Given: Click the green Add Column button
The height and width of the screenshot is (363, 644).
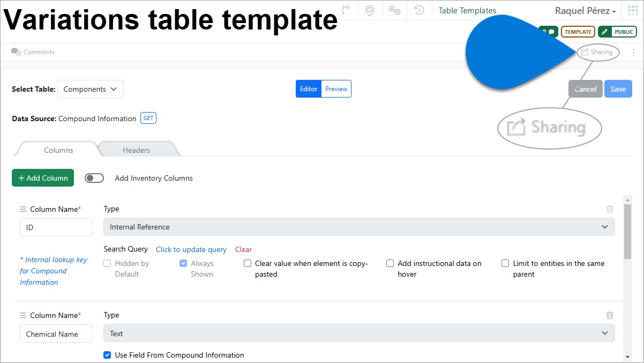Looking at the screenshot, I should point(43,178).
